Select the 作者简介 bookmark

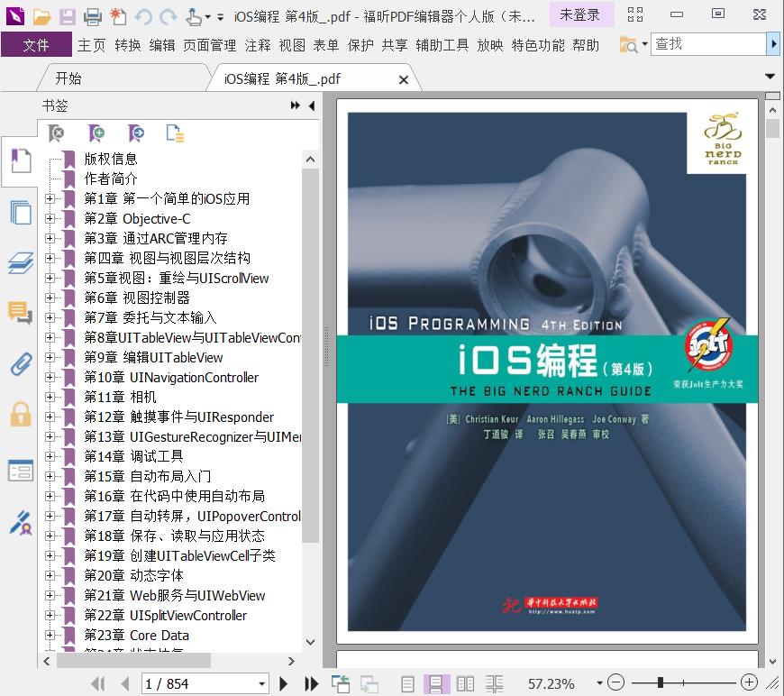111,179
